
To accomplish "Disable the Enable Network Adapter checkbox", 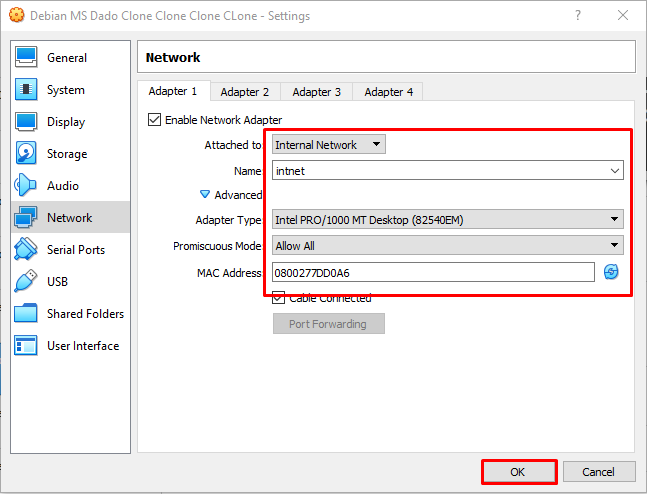I will [x=154, y=120].
